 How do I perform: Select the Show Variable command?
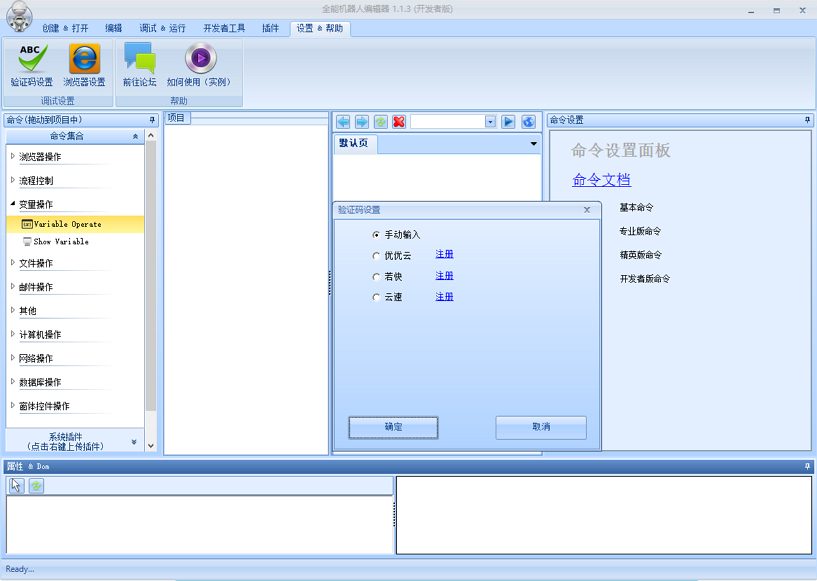(61, 242)
